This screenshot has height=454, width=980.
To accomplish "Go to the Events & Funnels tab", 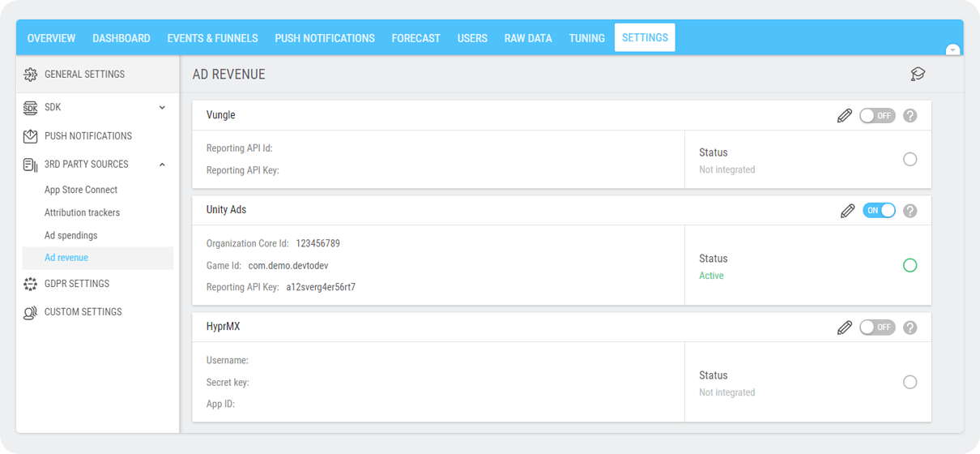I will pos(212,38).
